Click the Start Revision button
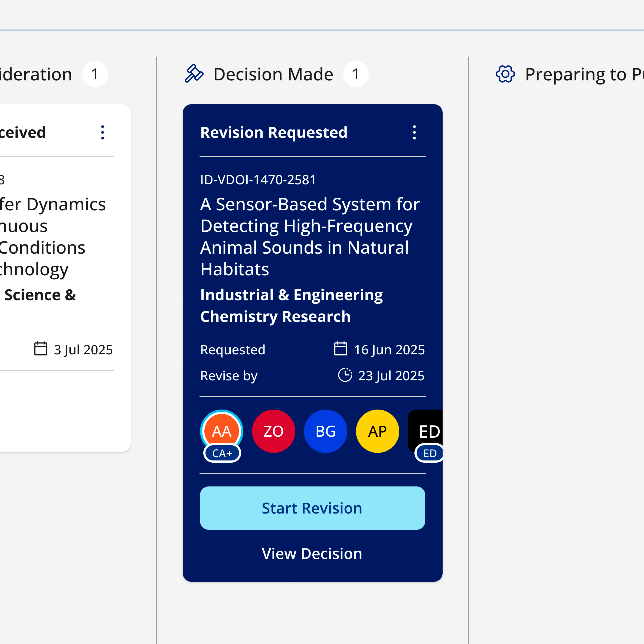 (312, 508)
